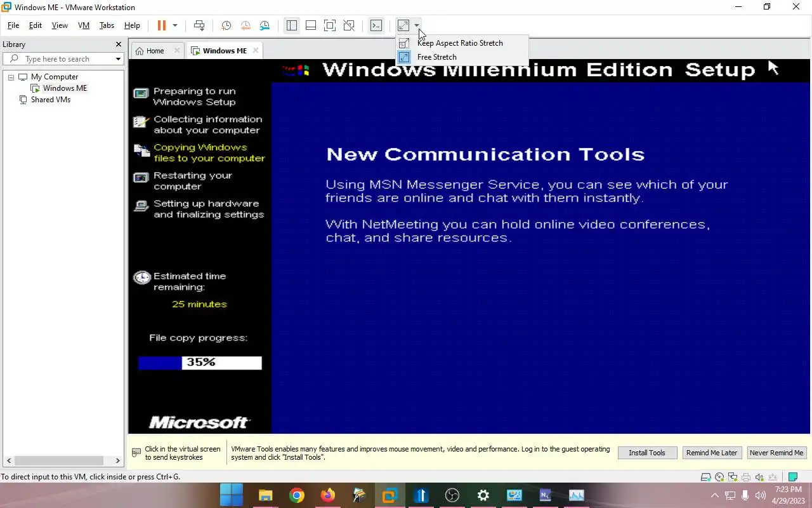
Task: Open the Tabs menu
Action: click(x=107, y=25)
